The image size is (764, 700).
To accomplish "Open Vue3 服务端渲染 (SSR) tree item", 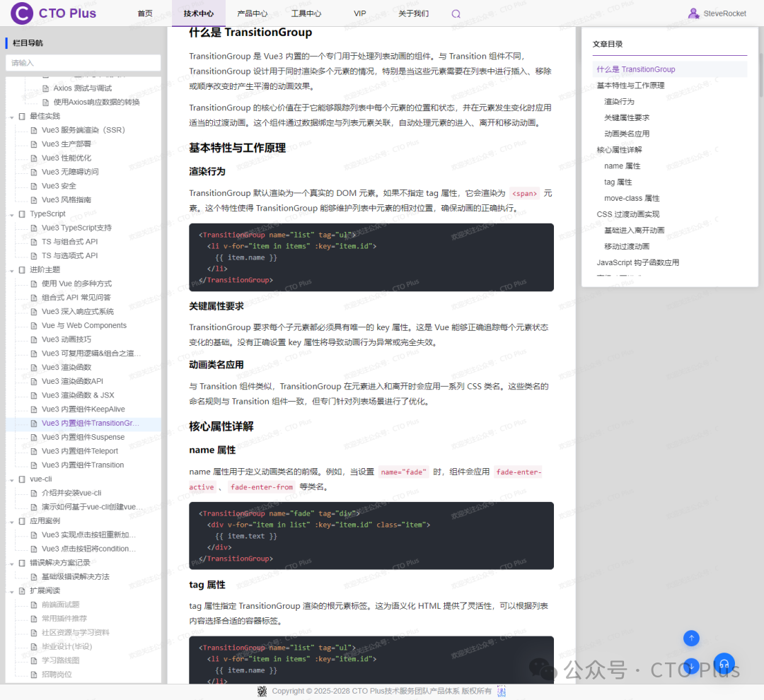I will coord(83,130).
